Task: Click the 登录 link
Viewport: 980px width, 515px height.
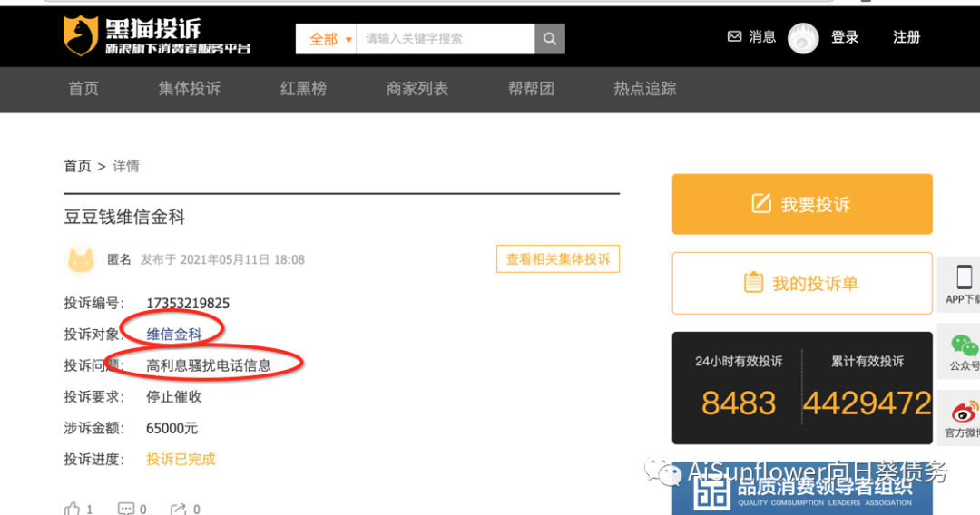Action: 845,37
